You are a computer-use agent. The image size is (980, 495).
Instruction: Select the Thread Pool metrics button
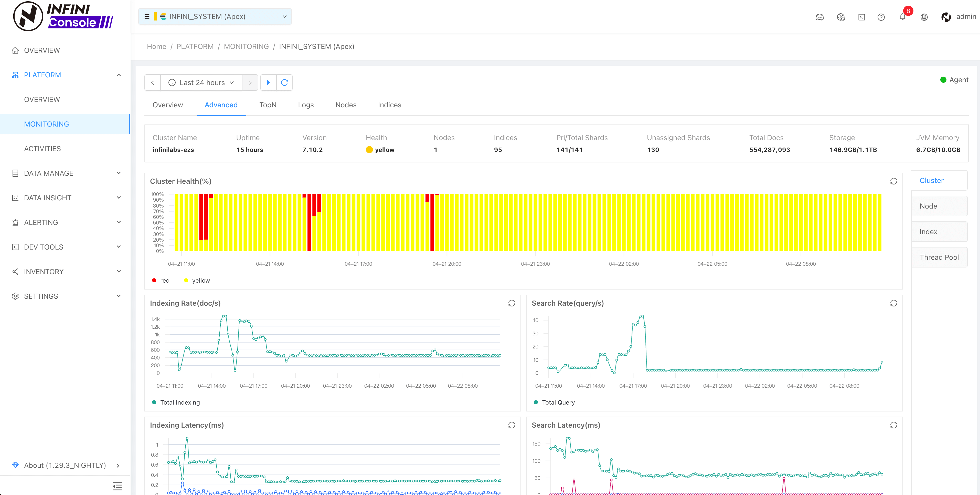939,257
